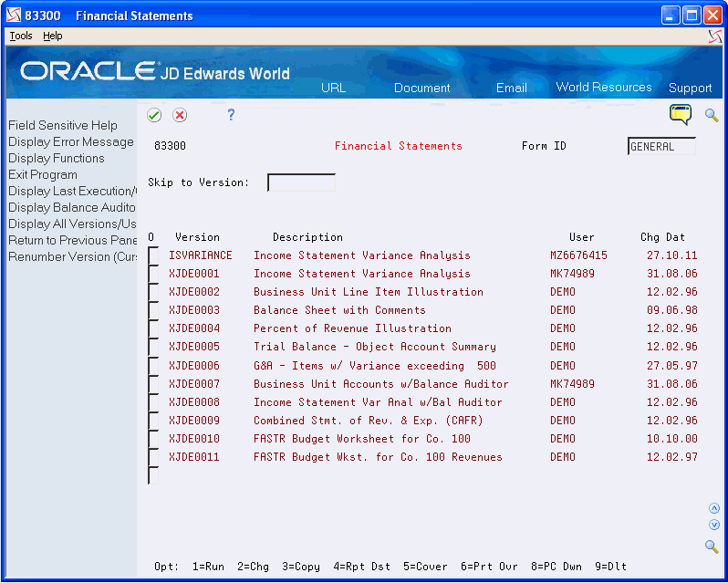The width and height of the screenshot is (728, 583).
Task: Open the Help menu
Action: coord(53,36)
